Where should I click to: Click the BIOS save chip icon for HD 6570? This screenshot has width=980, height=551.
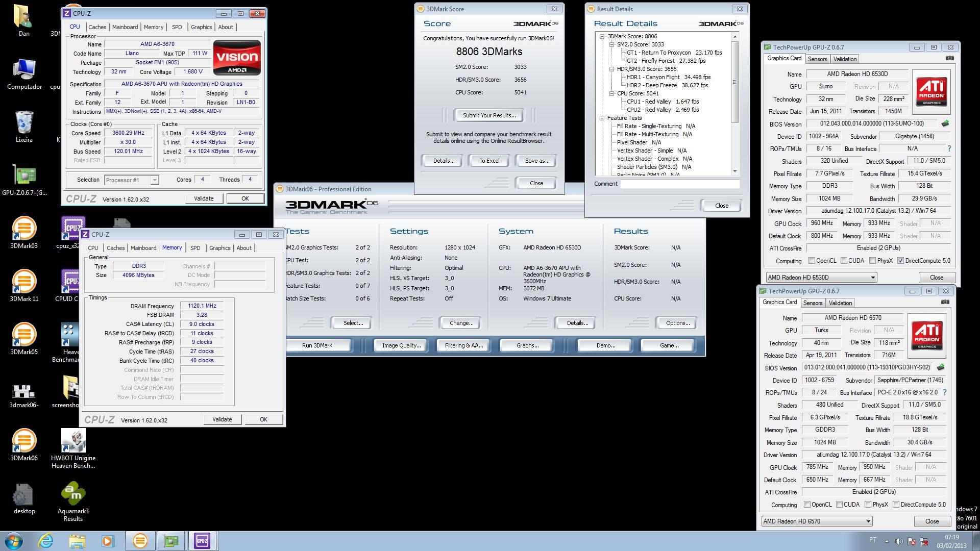[x=941, y=367]
